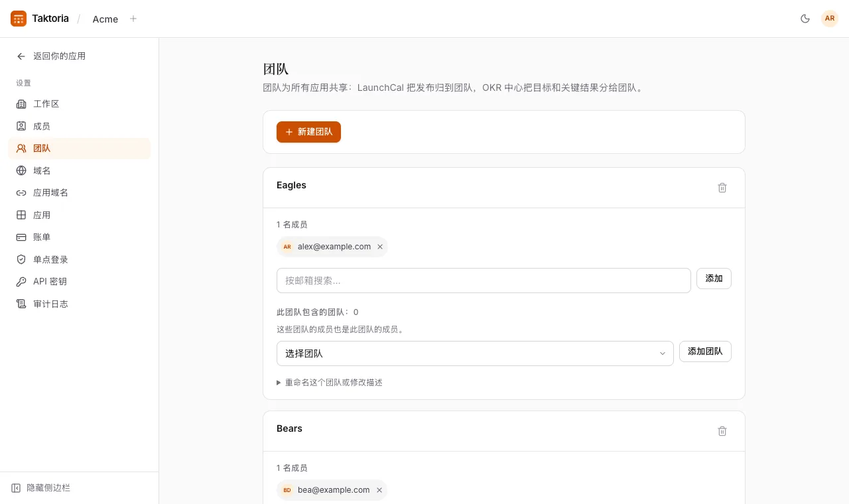Delete the Bears team via trash icon
849x504 pixels.
click(722, 431)
